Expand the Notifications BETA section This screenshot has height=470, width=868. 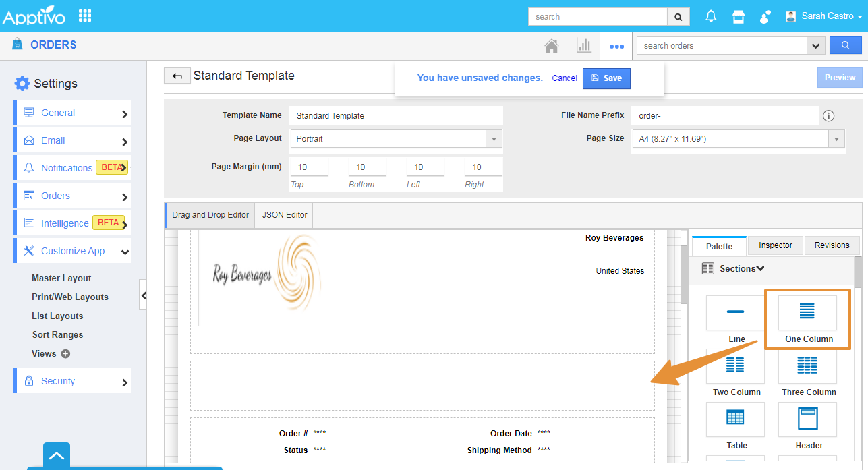coord(72,168)
